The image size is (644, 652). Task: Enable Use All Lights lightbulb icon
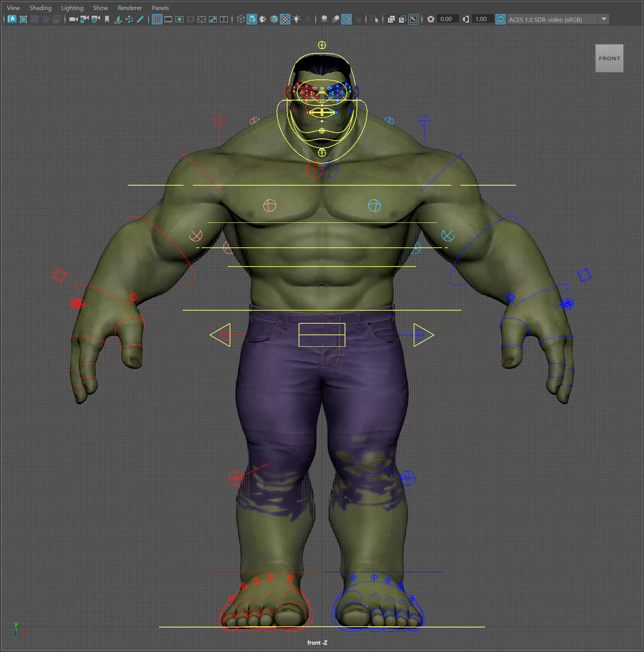[x=296, y=19]
